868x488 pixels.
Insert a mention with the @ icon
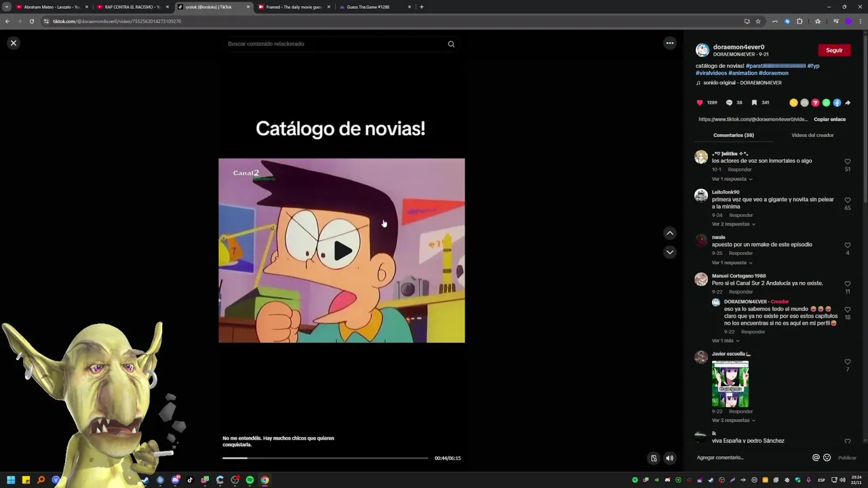tap(816, 457)
